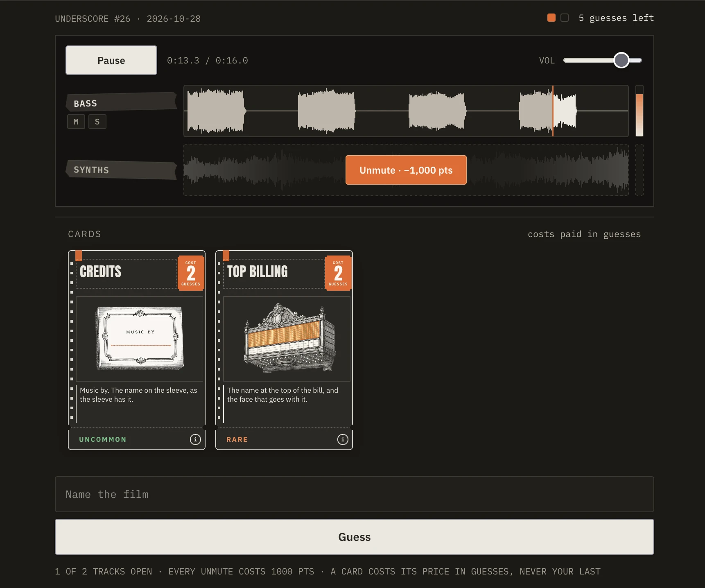705x588 pixels.
Task: Click the Bass level meter
Action: tap(639, 111)
